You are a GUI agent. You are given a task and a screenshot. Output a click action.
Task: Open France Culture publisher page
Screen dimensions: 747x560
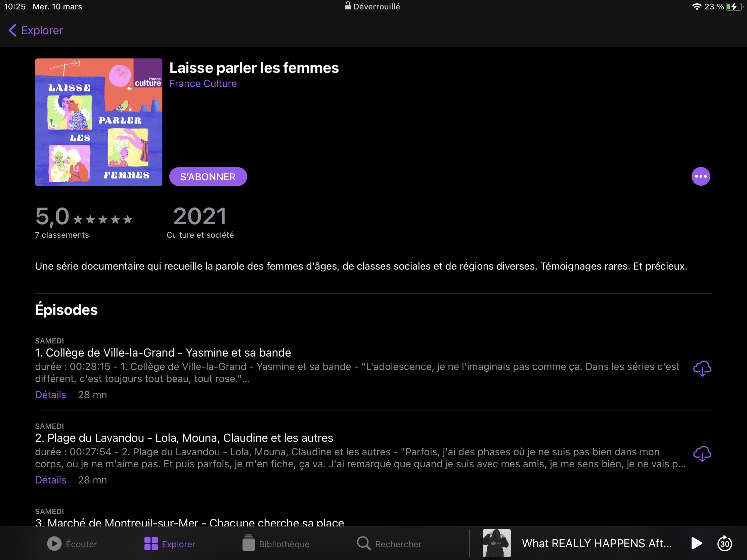tap(203, 83)
